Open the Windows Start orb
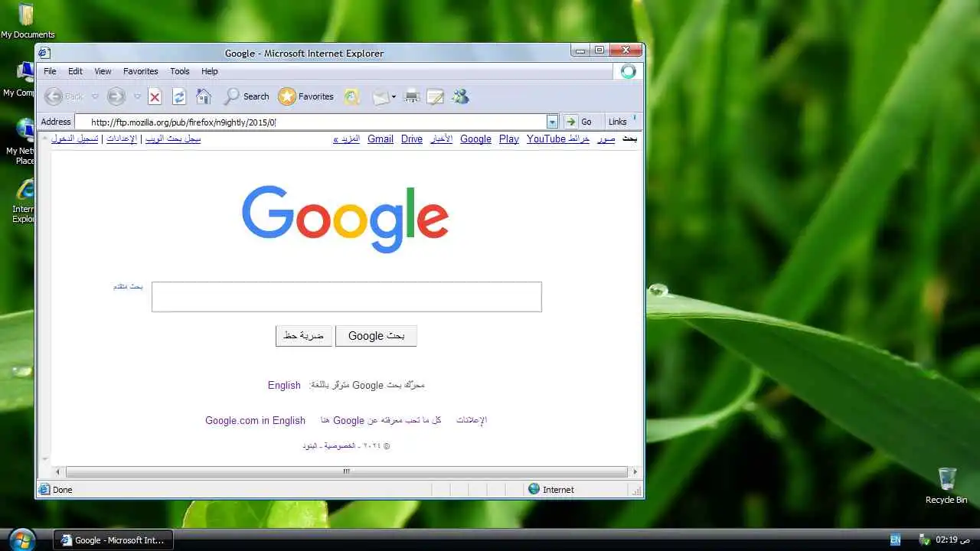This screenshot has height=551, width=980. [23, 539]
